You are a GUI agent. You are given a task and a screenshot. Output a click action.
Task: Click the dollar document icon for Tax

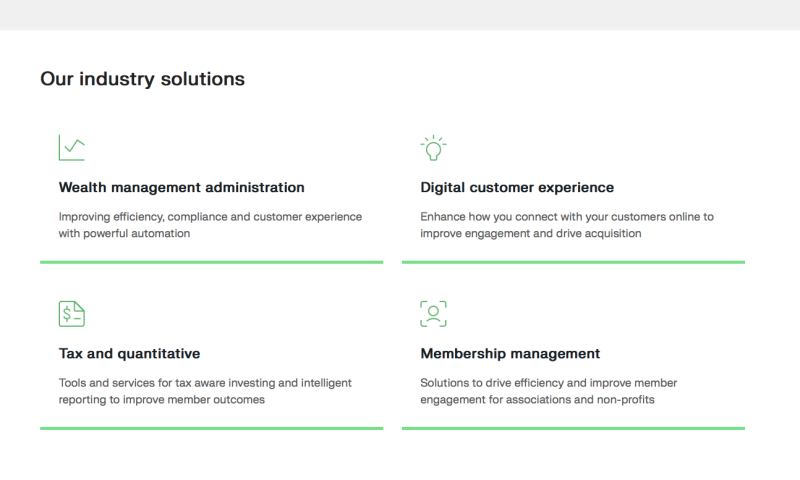click(71, 314)
